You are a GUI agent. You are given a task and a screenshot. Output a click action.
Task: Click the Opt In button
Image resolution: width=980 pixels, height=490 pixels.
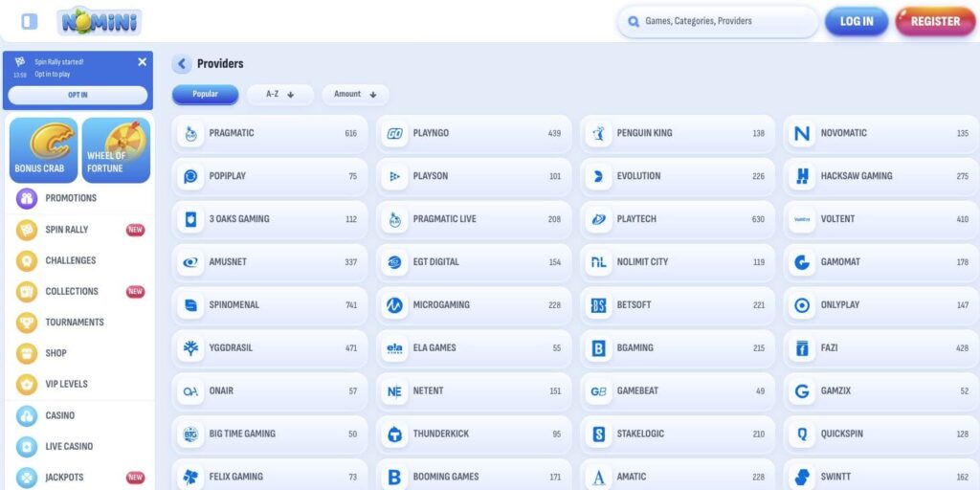click(78, 95)
